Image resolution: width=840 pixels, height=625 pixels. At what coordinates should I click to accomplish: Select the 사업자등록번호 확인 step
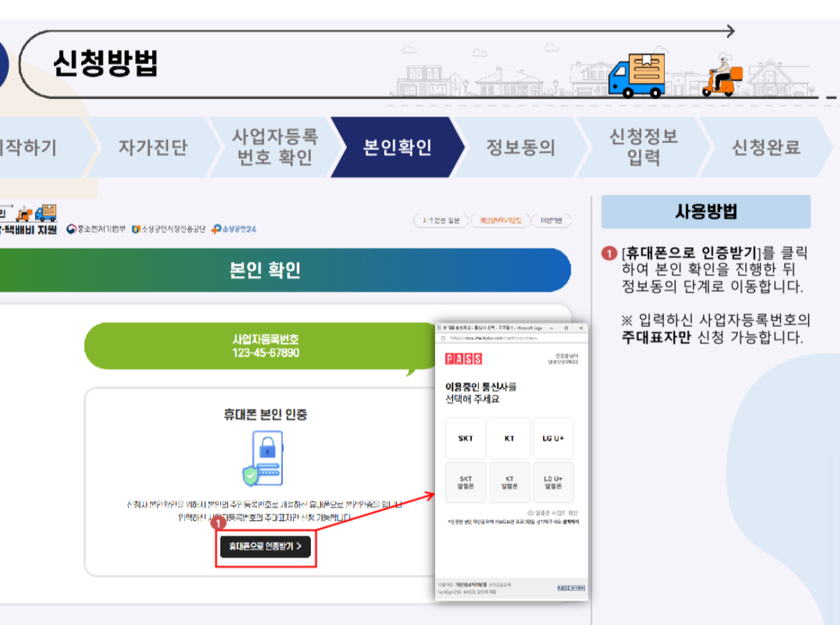[275, 147]
